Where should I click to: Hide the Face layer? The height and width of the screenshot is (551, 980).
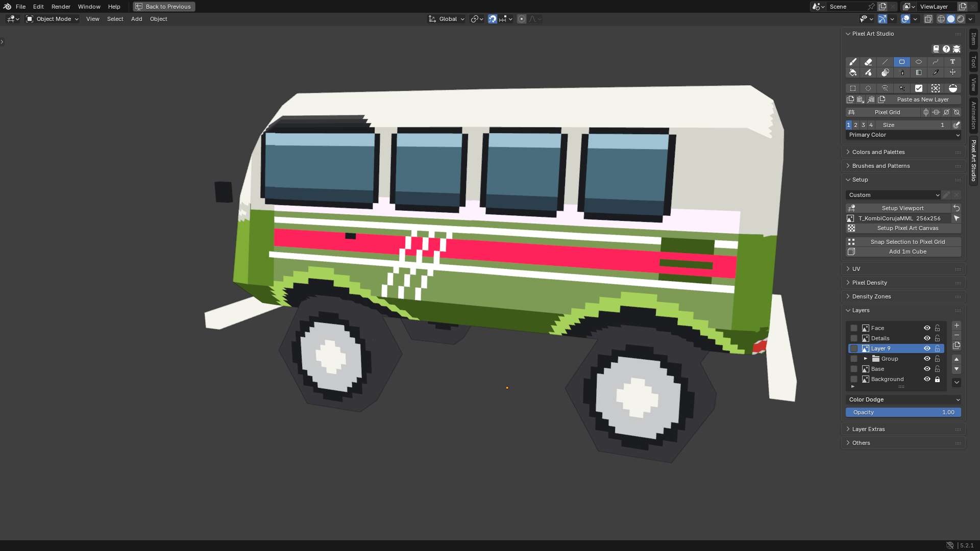tap(927, 328)
